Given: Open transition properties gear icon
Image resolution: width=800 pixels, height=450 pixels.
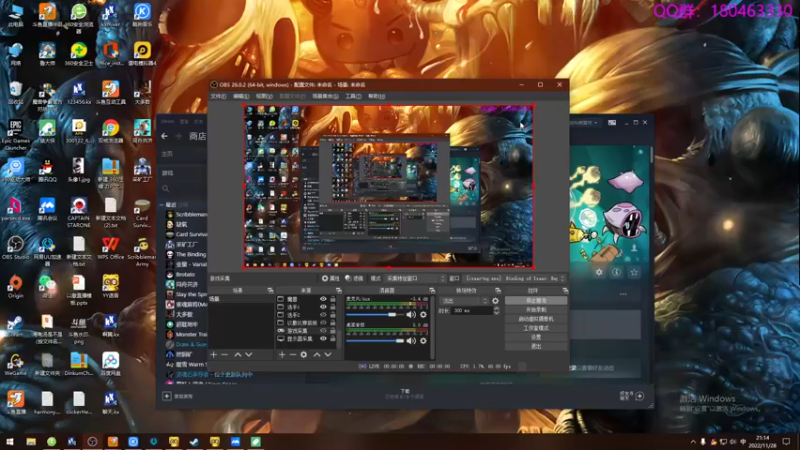Looking at the screenshot, I should pos(495,301).
